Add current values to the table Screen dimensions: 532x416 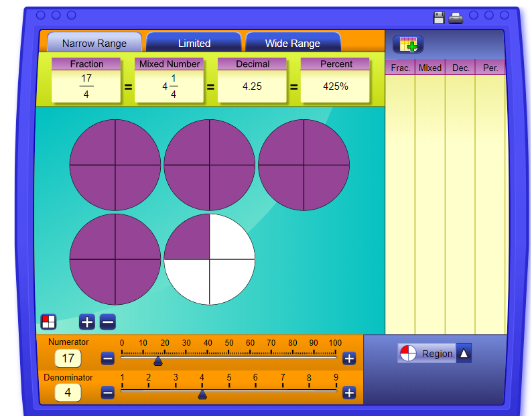pos(408,44)
